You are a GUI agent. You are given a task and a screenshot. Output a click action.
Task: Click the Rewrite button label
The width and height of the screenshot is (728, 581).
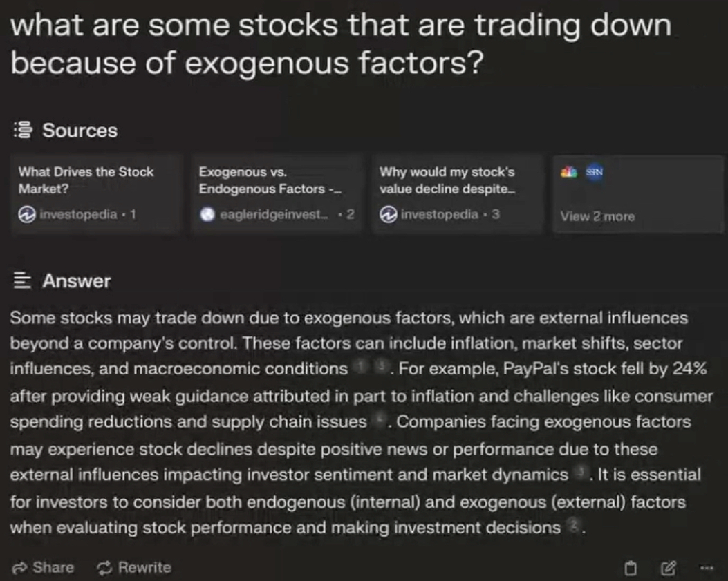(x=144, y=568)
